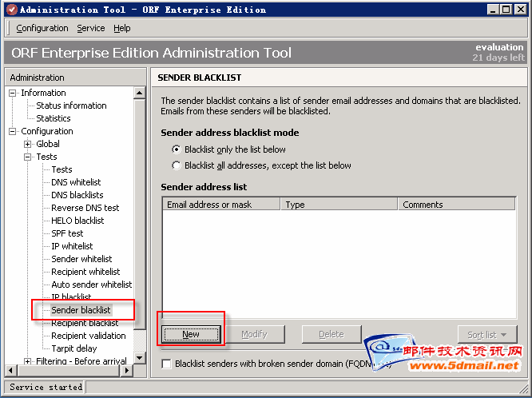The height and width of the screenshot is (398, 532).
Task: Expand the Global tree node
Action: point(28,144)
